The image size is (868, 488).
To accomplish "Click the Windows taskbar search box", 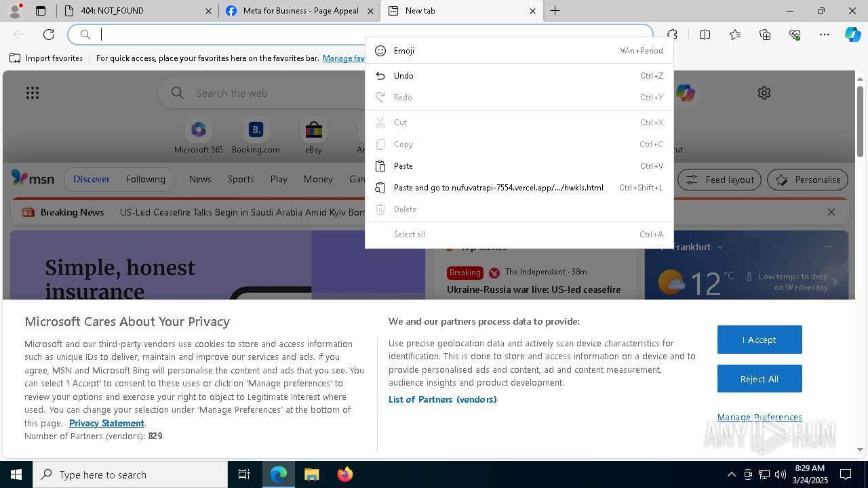I will point(130,474).
